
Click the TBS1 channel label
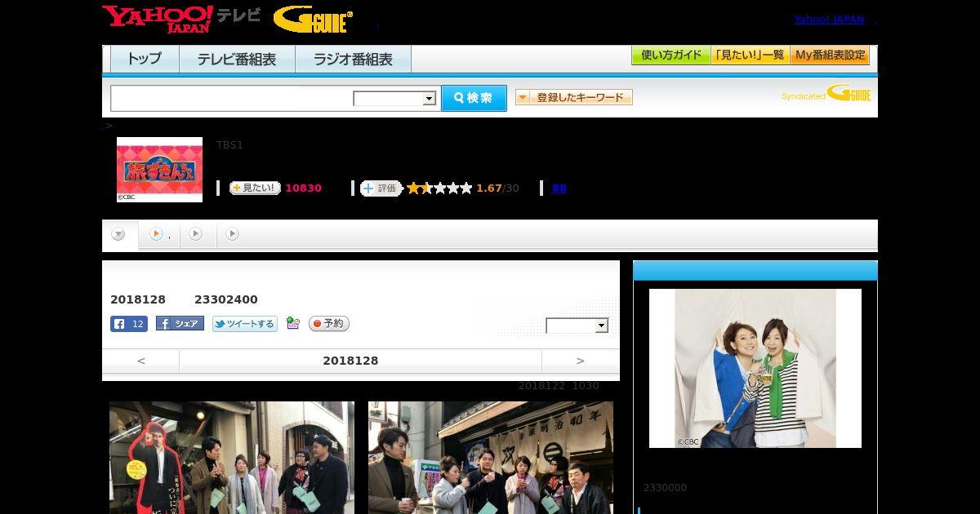229,145
